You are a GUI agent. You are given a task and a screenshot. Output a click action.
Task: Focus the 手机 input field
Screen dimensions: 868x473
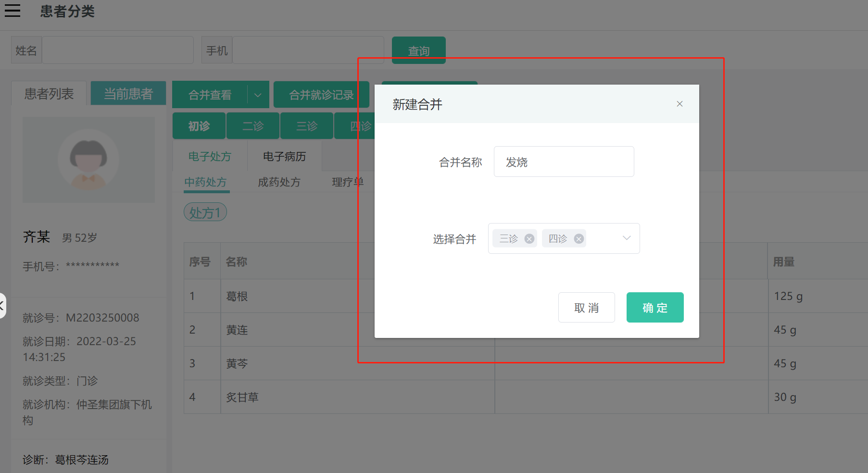[308, 50]
